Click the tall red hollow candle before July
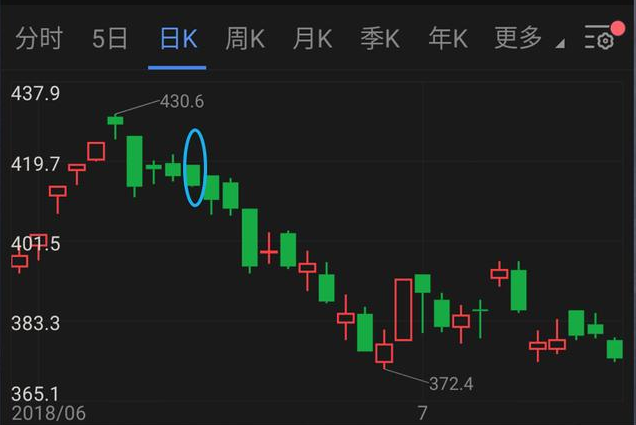This screenshot has width=636, height=425. pos(403,310)
